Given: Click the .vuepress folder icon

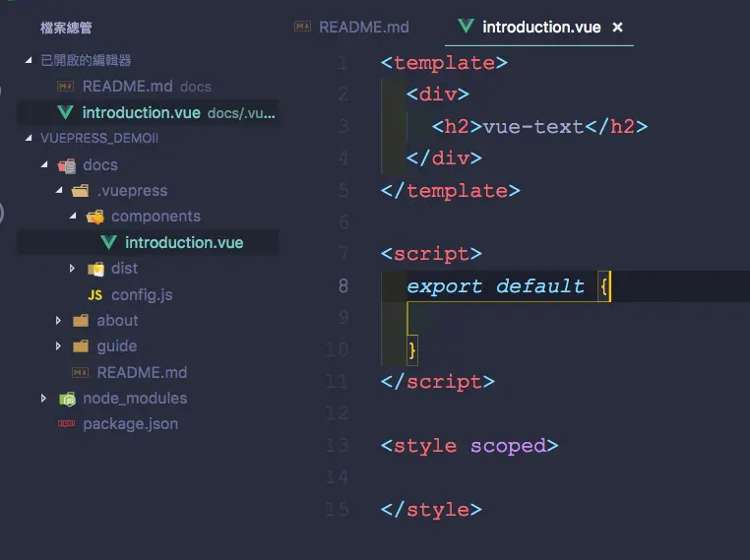Looking at the screenshot, I should 81,191.
